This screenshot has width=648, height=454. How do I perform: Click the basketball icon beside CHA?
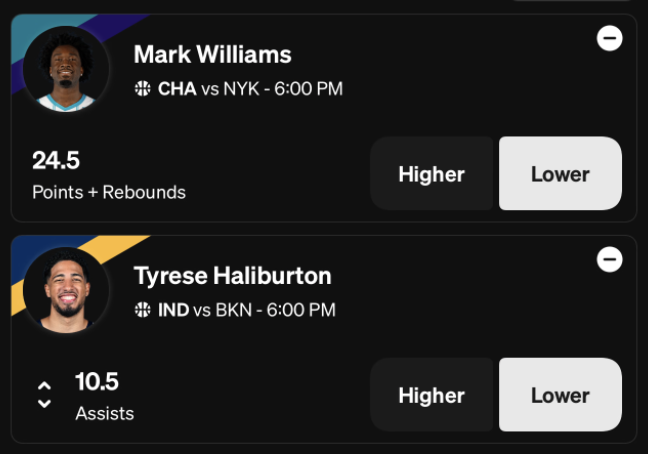[x=143, y=88]
